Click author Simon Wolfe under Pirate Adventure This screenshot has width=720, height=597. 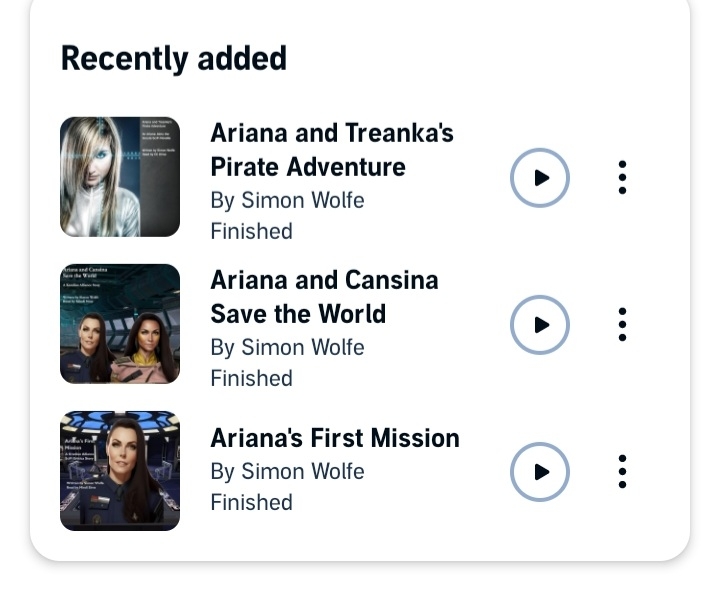click(x=287, y=200)
